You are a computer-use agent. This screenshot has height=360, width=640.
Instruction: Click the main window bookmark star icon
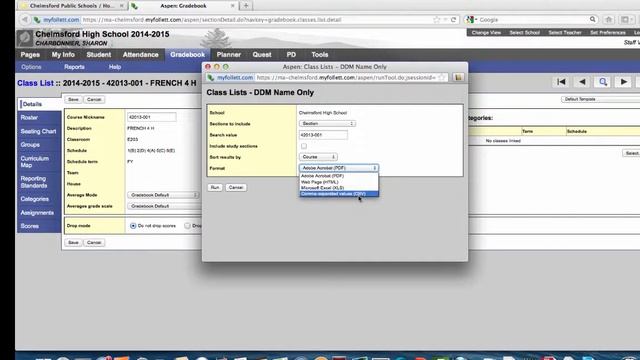(x=436, y=20)
